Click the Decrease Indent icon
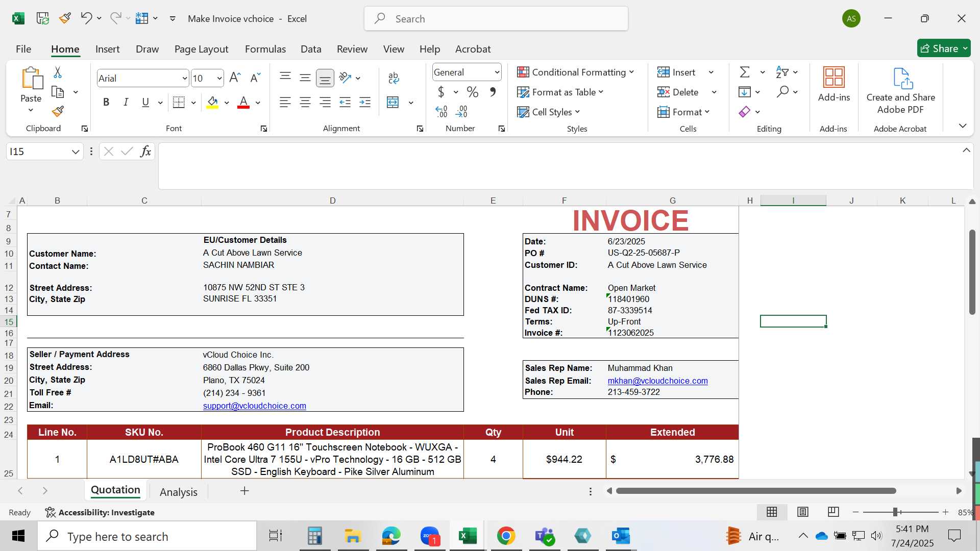The image size is (980, 551). 345,103
